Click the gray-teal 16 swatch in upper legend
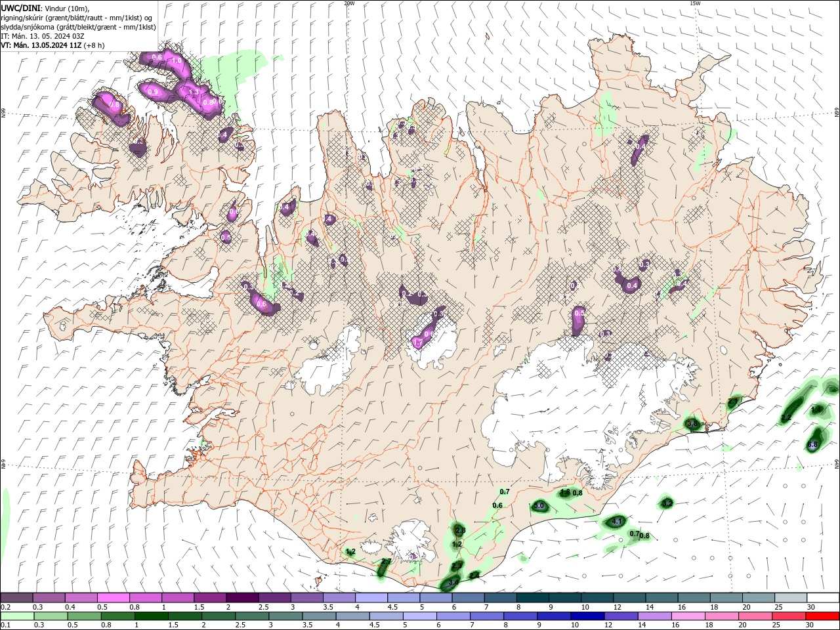 [x=694, y=598]
